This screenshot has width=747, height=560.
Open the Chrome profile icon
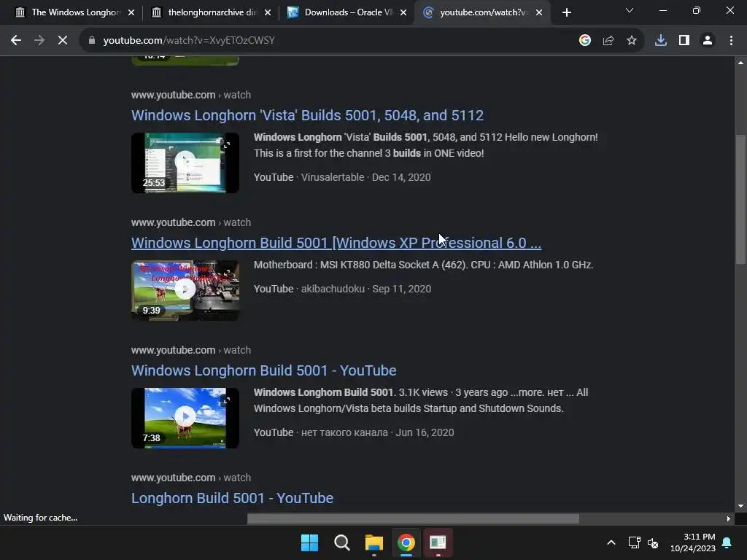click(708, 41)
